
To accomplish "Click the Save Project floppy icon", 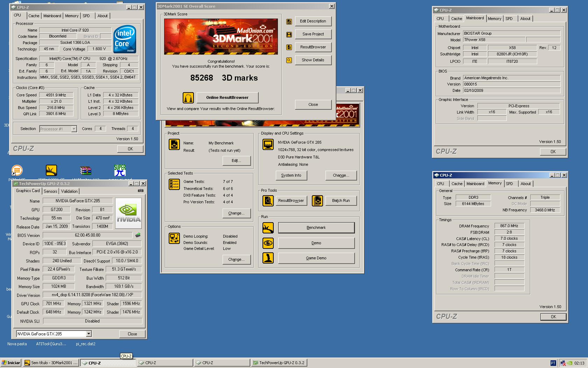I will (x=289, y=34).
